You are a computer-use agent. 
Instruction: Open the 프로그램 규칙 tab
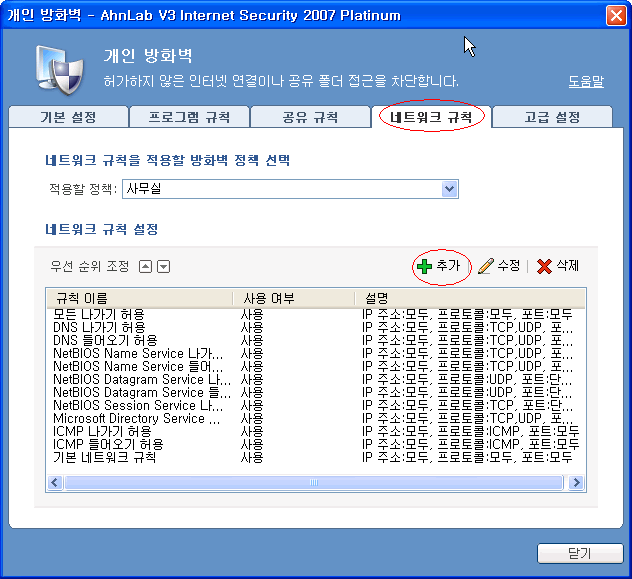(189, 117)
